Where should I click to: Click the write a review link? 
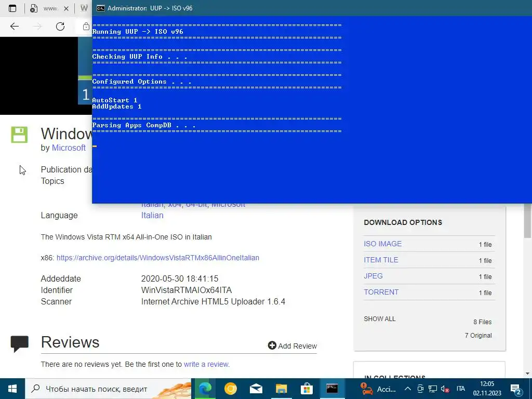(206, 364)
